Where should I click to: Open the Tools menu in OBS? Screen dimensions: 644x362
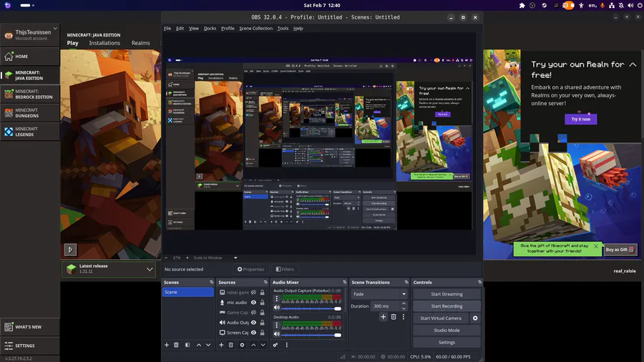(283, 29)
